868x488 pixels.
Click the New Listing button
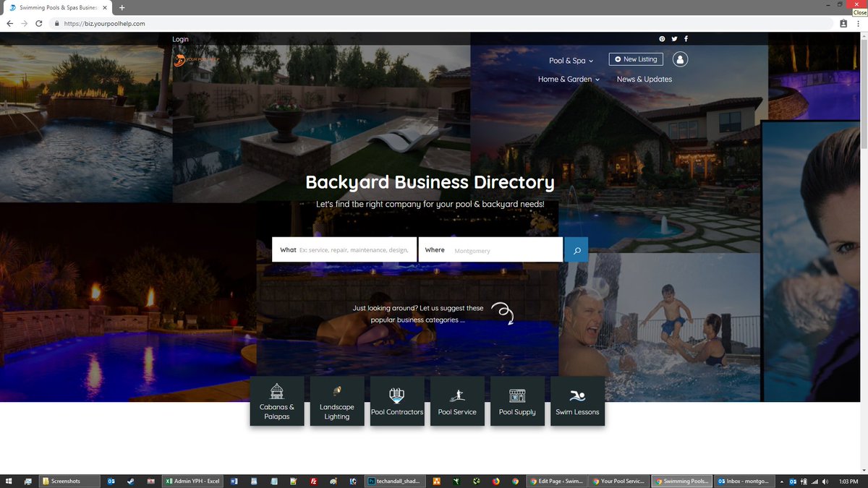click(635, 59)
